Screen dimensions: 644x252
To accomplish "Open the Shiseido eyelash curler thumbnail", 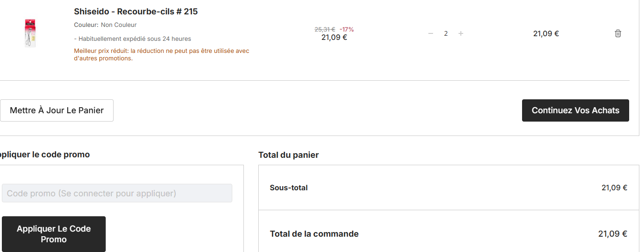I will pos(30,33).
